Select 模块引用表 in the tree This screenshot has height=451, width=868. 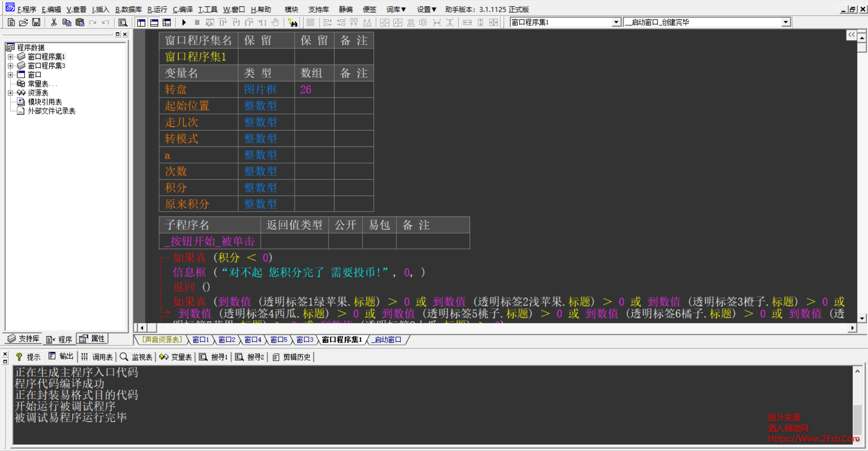coord(45,102)
